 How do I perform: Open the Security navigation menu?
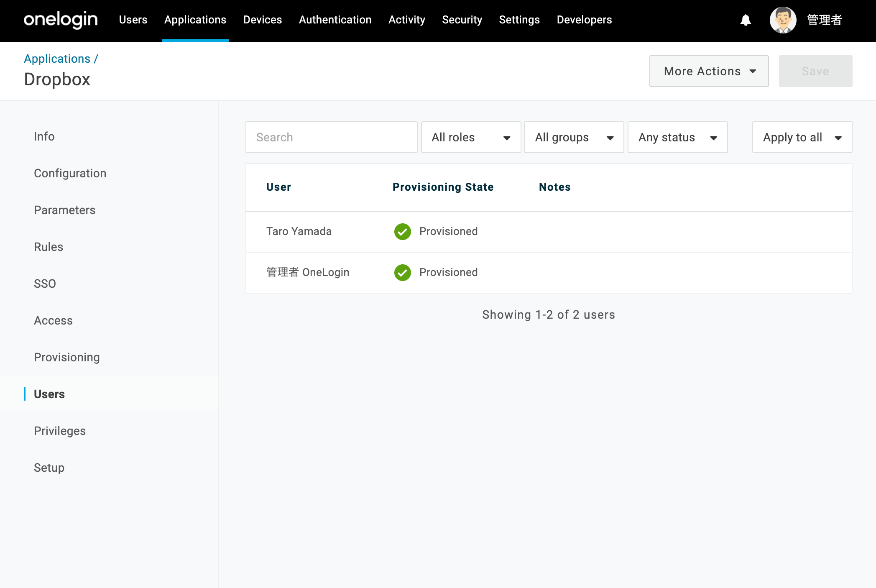click(462, 20)
